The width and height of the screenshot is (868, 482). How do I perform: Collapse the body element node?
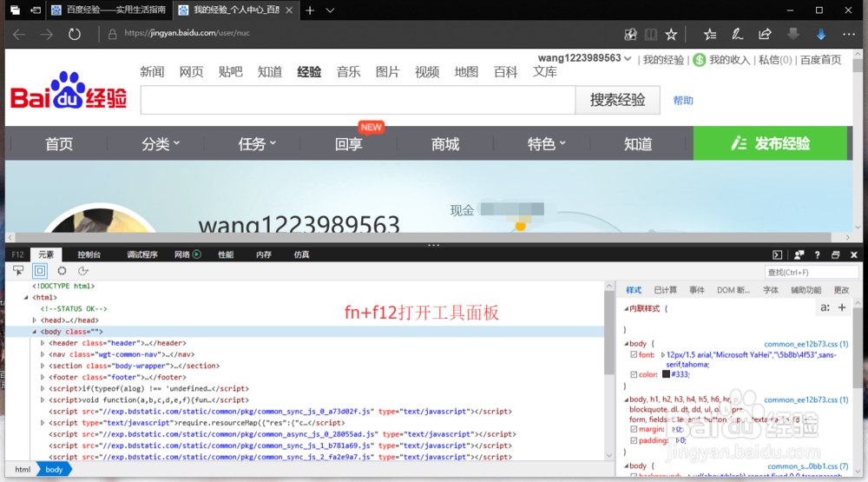[35, 332]
